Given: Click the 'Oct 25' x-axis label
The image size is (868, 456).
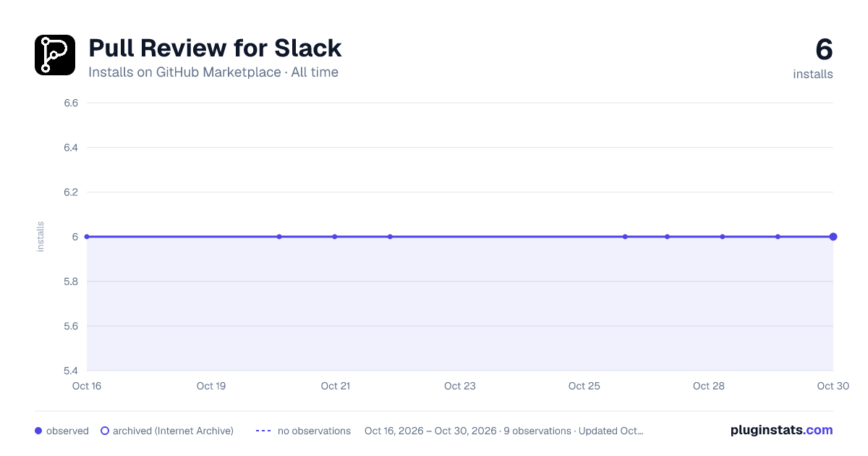Looking at the screenshot, I should [x=584, y=386].
